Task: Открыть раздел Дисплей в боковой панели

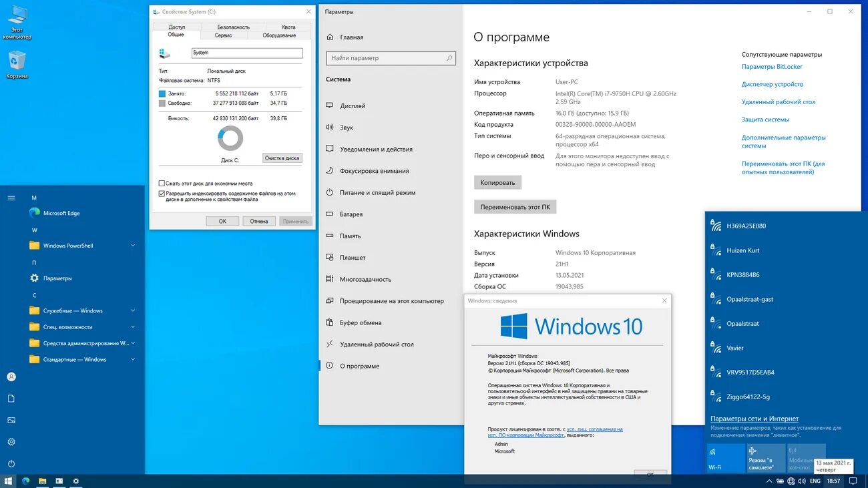Action: click(353, 105)
